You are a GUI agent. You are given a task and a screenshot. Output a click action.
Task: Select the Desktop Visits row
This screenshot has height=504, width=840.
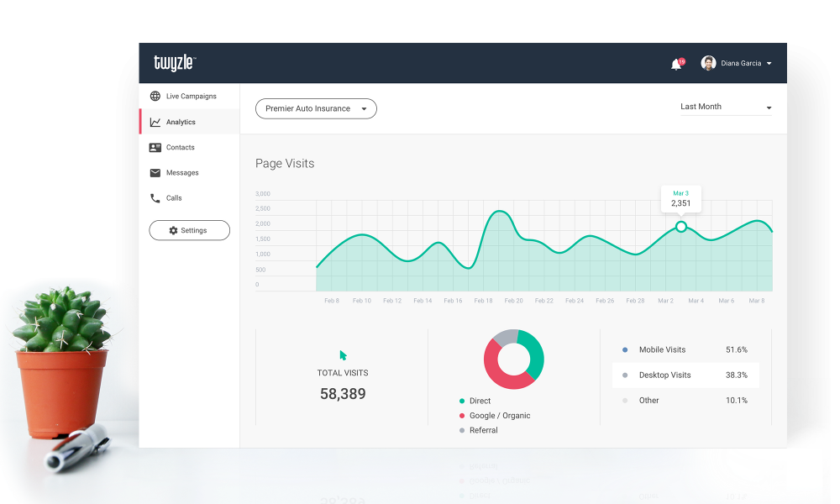(685, 375)
